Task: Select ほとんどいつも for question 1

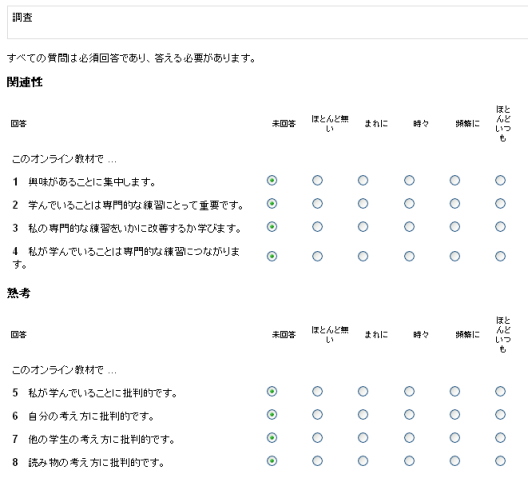Action: [500, 180]
